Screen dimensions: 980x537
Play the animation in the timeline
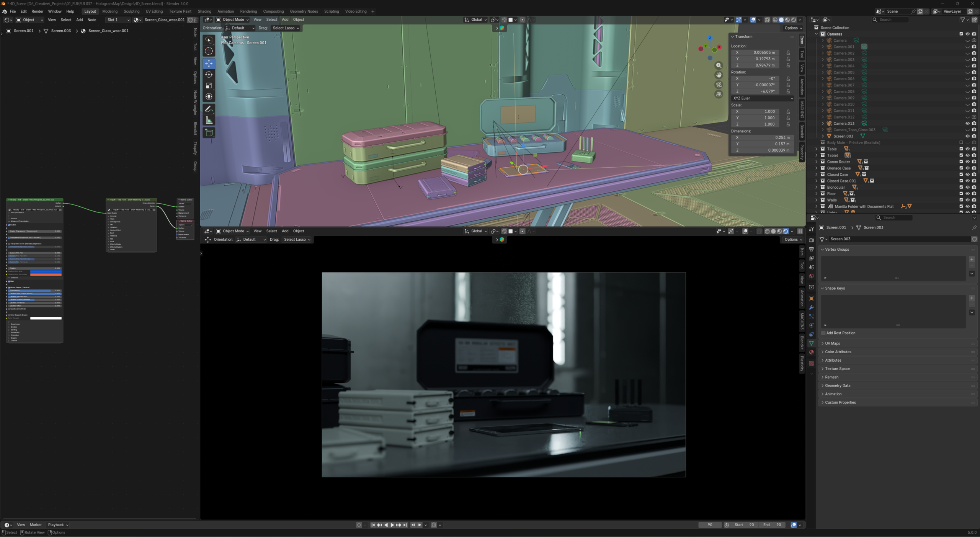point(392,525)
